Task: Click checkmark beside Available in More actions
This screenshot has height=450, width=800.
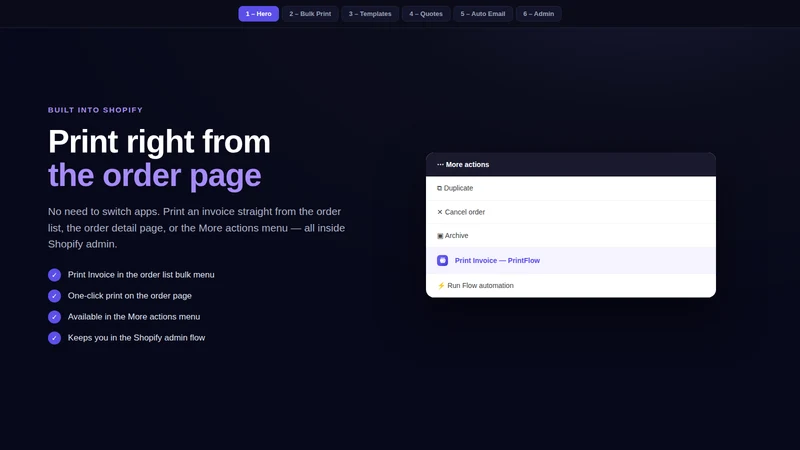Action: (x=55, y=317)
